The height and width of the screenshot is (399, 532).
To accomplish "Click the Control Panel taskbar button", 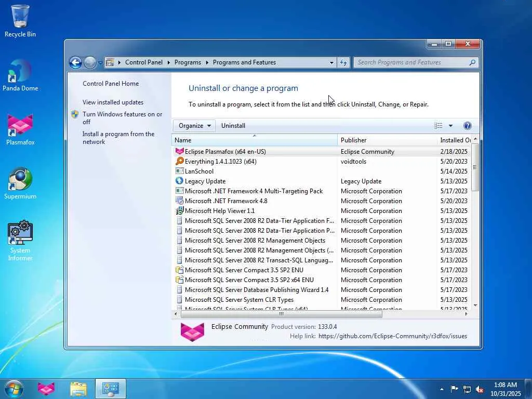I will click(111, 389).
